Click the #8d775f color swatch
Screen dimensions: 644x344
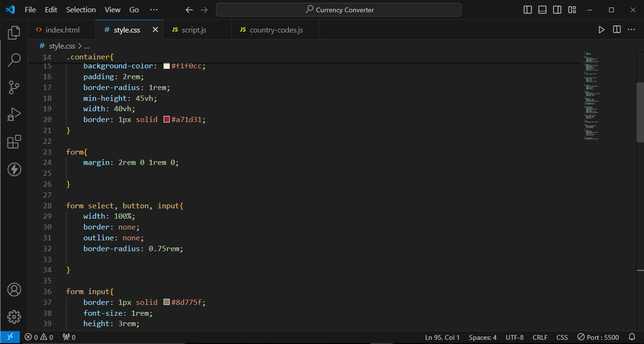point(166,302)
